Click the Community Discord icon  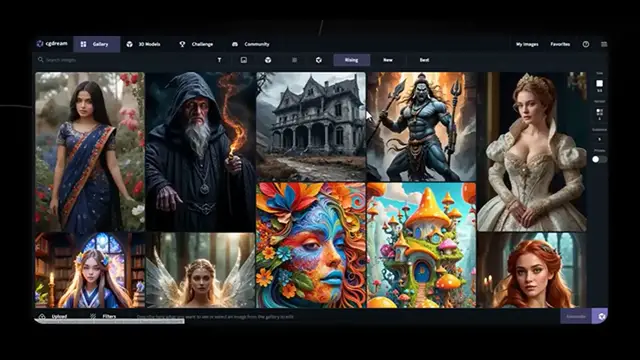pyautogui.click(x=235, y=44)
